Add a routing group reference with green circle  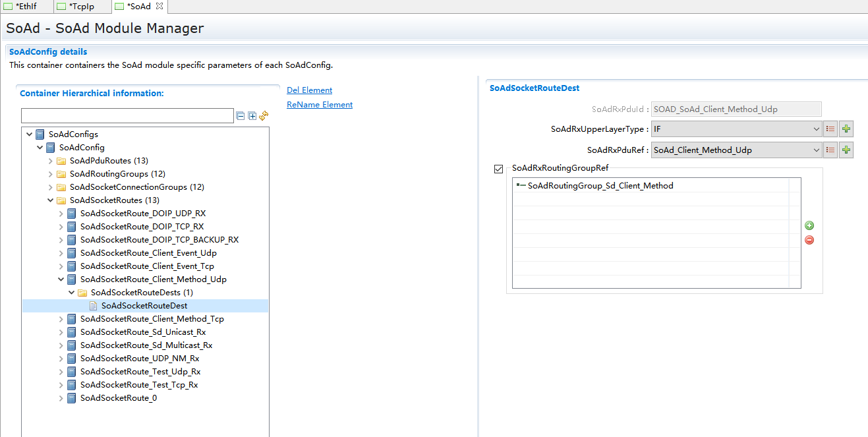(x=809, y=225)
